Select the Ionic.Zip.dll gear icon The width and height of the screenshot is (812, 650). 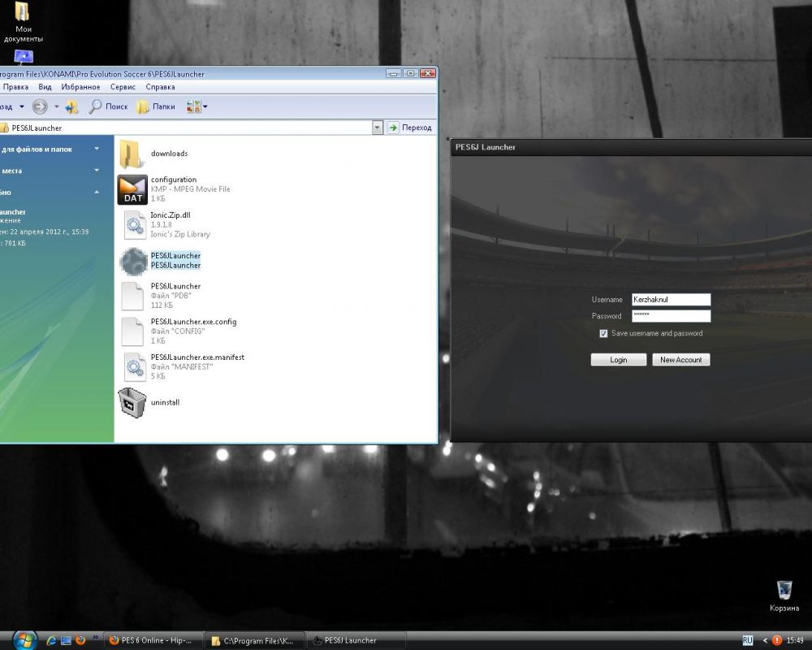[134, 225]
